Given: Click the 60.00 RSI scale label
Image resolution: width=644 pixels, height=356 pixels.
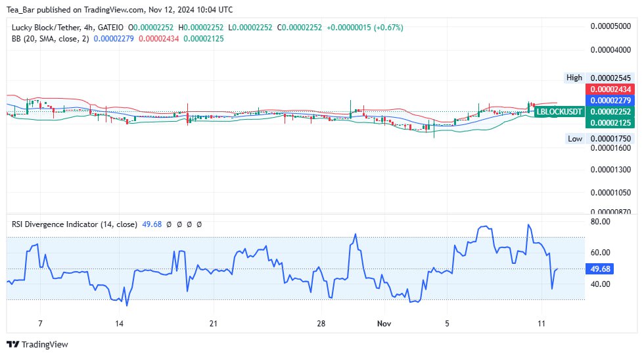Looking at the screenshot, I should 600,253.
